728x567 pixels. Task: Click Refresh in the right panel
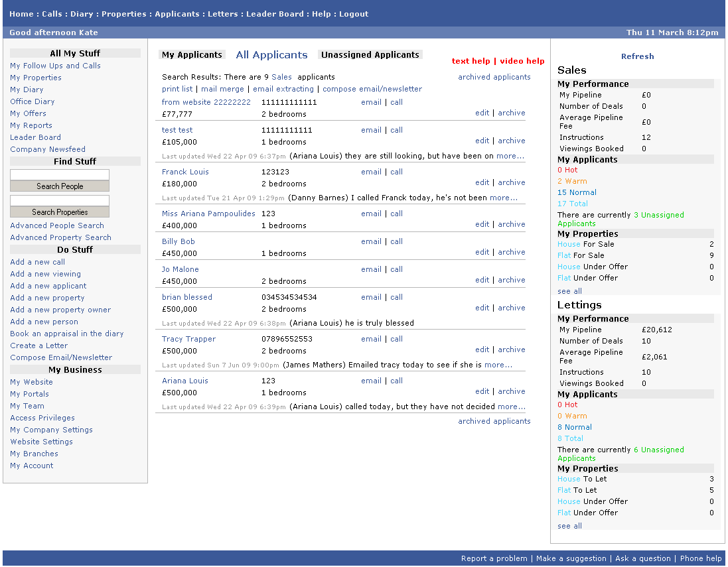(x=638, y=56)
